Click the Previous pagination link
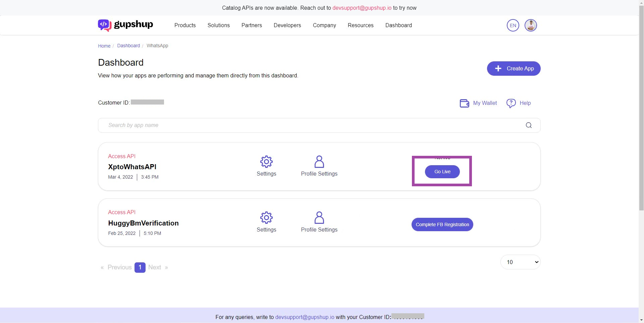 [x=119, y=267]
